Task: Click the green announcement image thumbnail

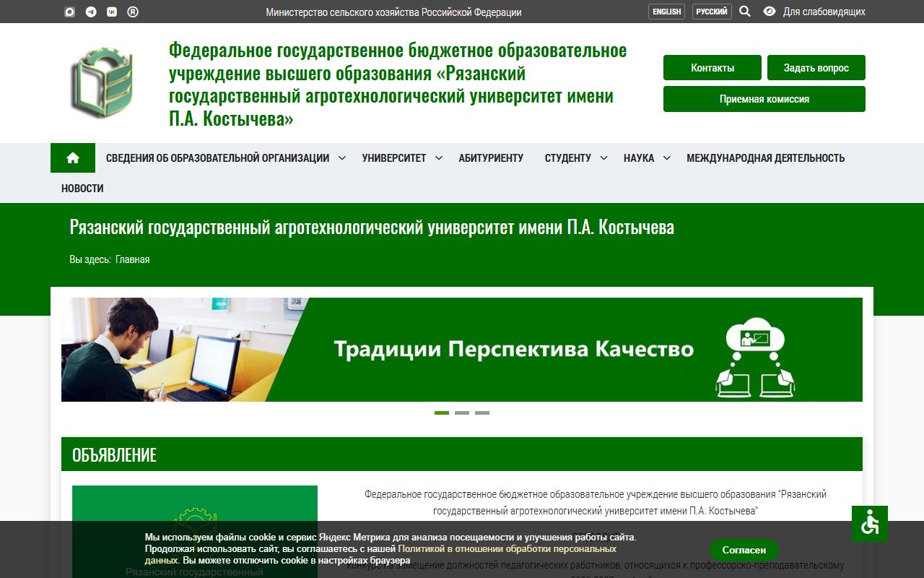Action: [x=195, y=532]
